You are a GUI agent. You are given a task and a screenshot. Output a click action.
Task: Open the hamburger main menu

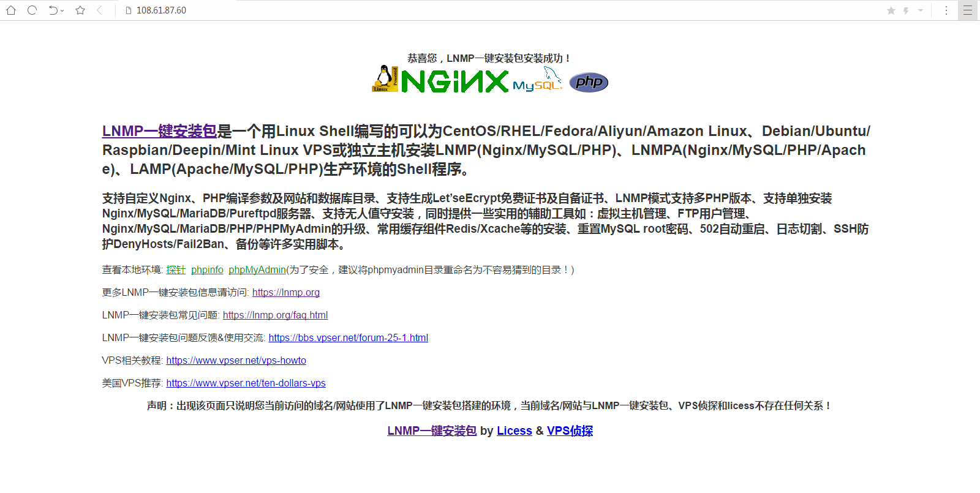(x=968, y=10)
